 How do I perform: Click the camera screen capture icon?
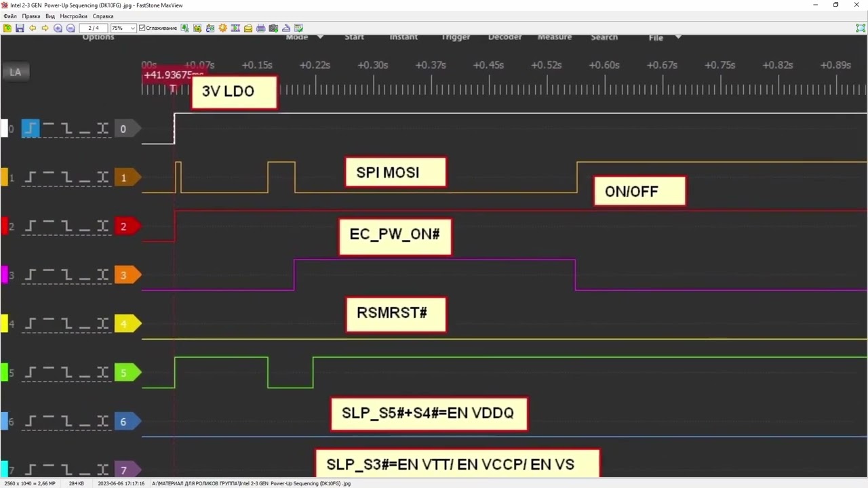273,28
